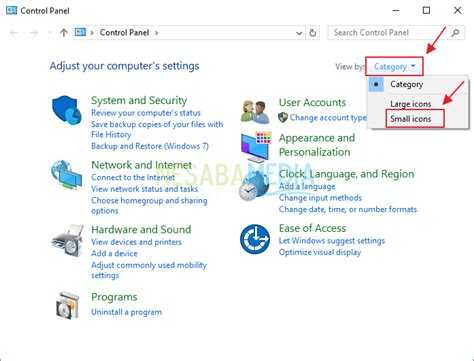Click the Search Control Panel field

tap(389, 33)
